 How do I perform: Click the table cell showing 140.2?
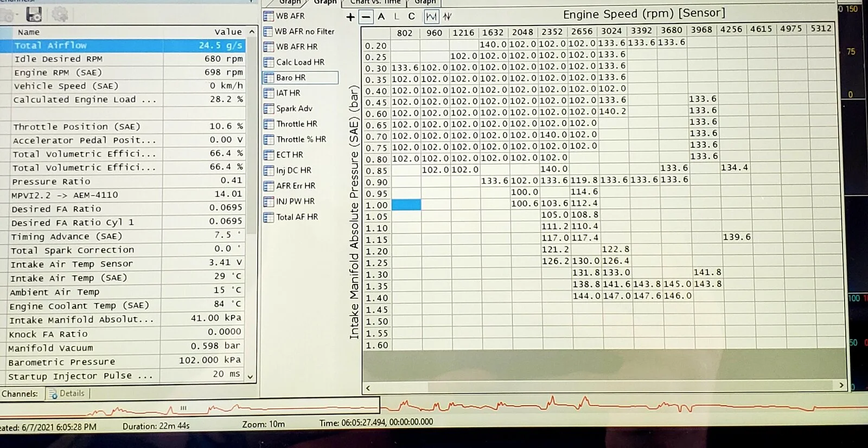coord(612,112)
